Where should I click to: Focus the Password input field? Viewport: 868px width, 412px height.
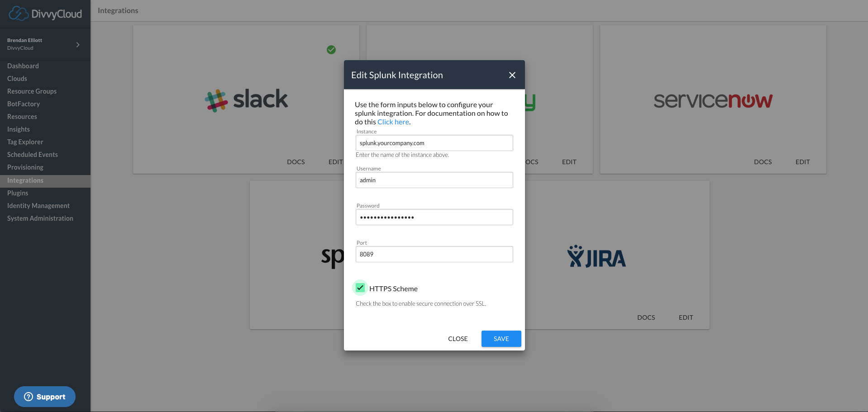tap(434, 217)
